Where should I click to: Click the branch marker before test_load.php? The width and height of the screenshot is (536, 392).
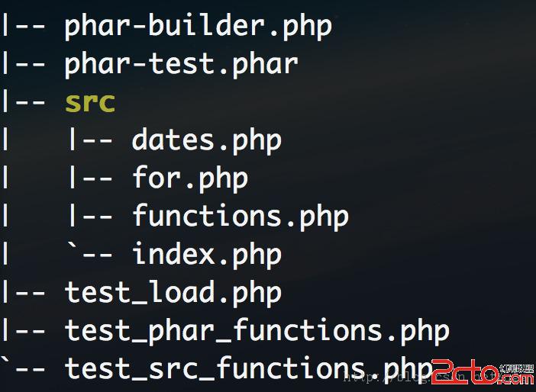tap(23, 293)
